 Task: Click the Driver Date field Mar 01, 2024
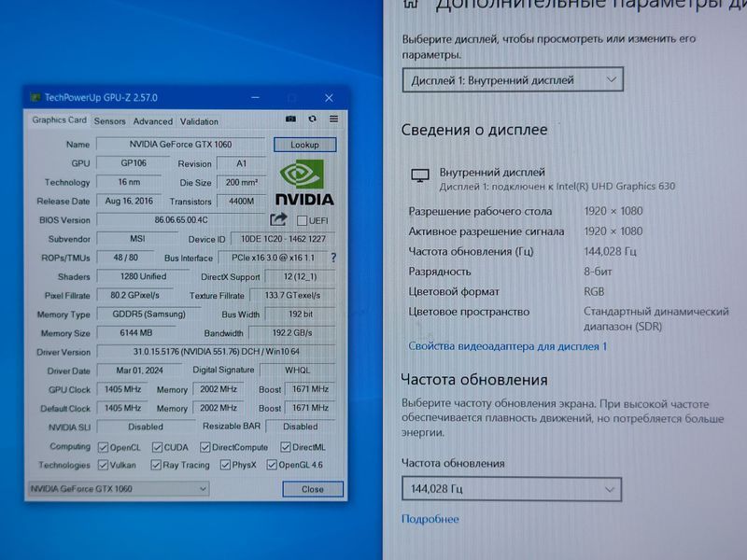click(x=139, y=370)
